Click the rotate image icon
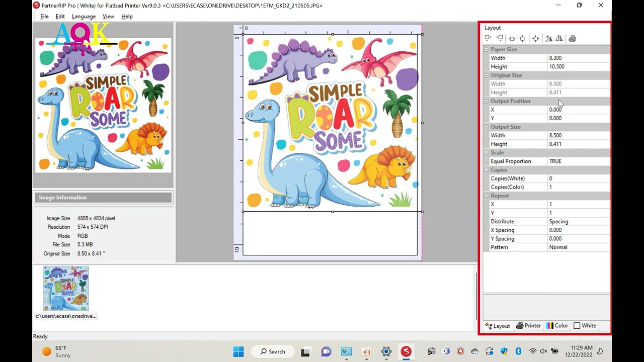The image size is (644, 362). [x=549, y=39]
